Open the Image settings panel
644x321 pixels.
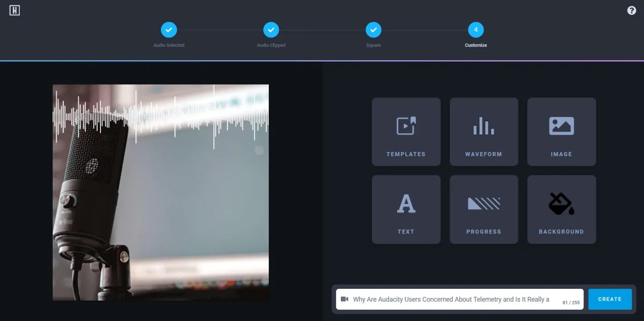pyautogui.click(x=561, y=132)
